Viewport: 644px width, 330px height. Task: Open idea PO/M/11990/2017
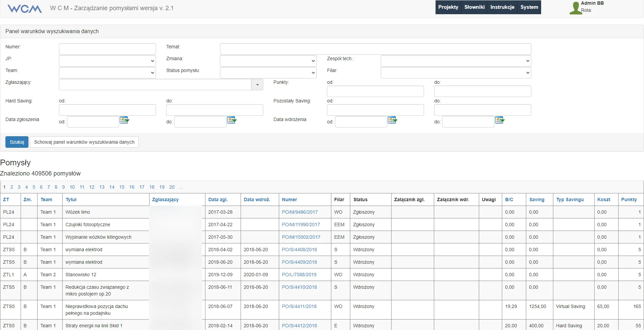click(x=301, y=225)
